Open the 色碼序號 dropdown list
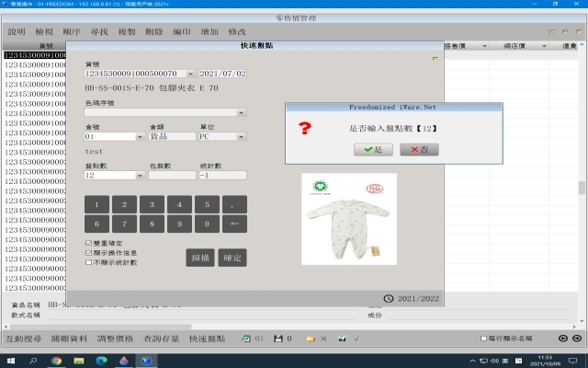The height and width of the screenshot is (368, 588). point(242,112)
